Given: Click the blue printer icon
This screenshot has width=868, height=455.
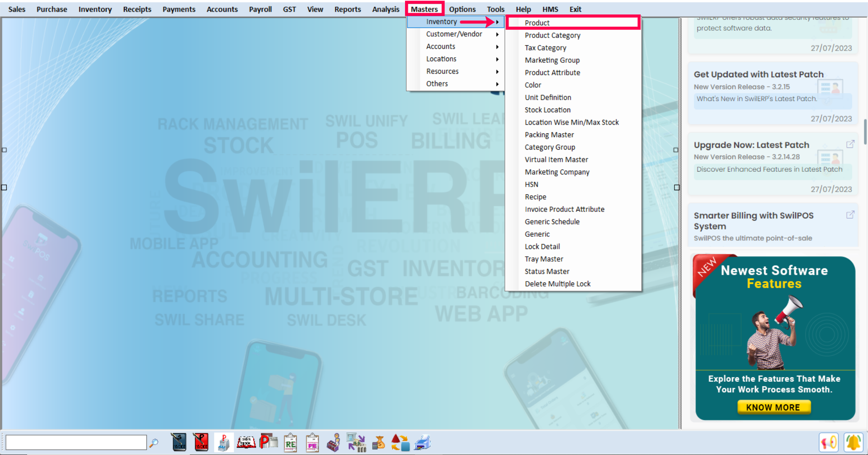Looking at the screenshot, I should click(x=423, y=443).
